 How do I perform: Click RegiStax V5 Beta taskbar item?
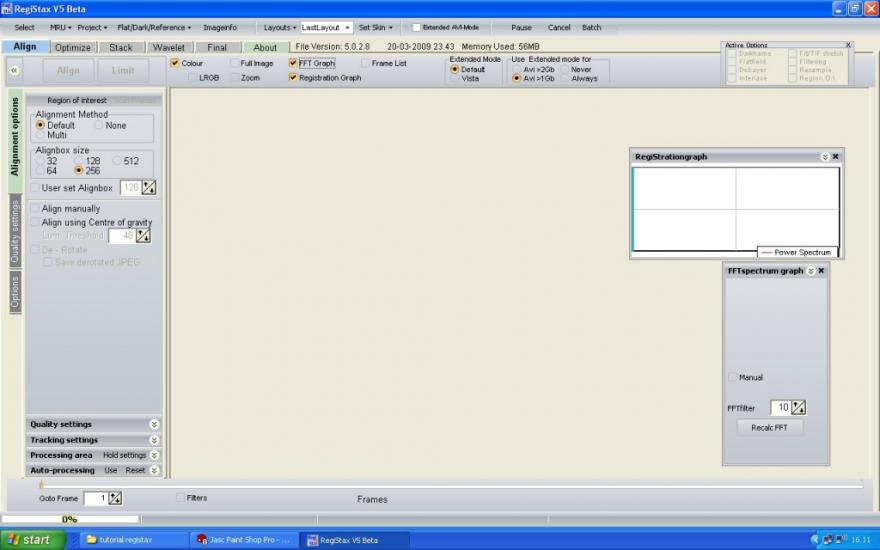[354, 540]
